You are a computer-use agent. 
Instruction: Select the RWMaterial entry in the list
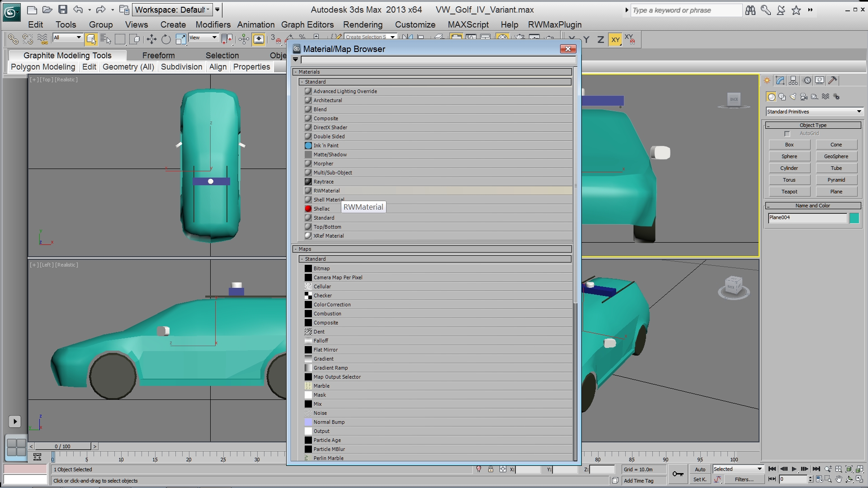point(326,191)
